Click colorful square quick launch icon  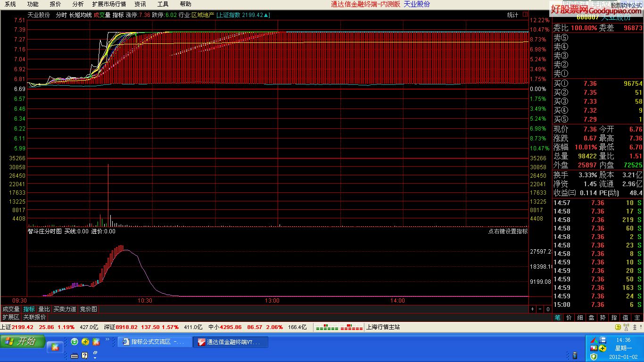pos(96,342)
